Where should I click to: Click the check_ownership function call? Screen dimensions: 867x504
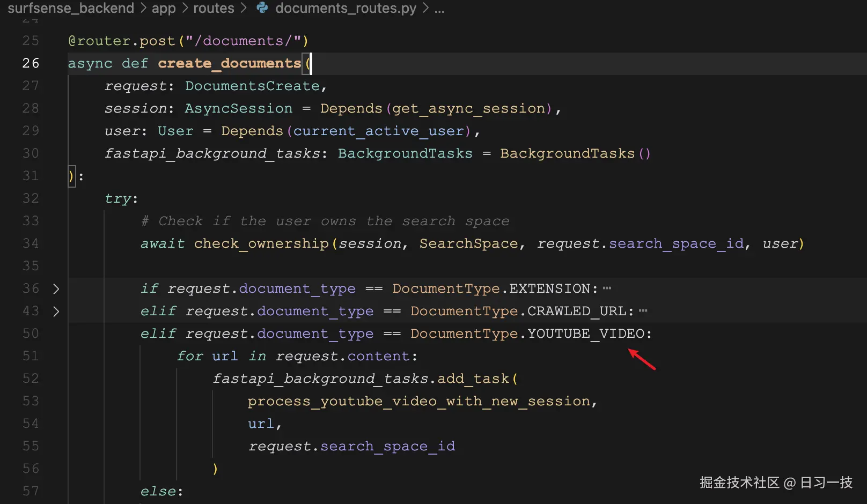tap(261, 243)
